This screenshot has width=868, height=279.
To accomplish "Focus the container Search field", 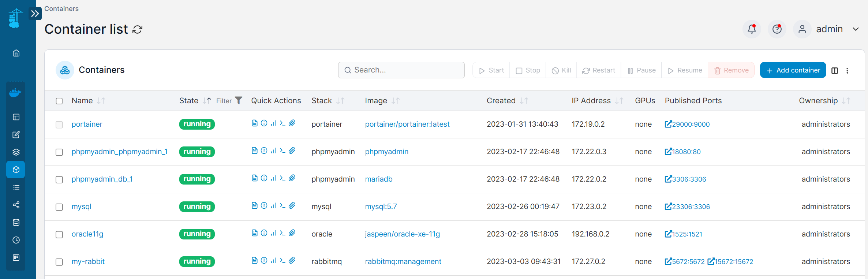I will pos(401,70).
